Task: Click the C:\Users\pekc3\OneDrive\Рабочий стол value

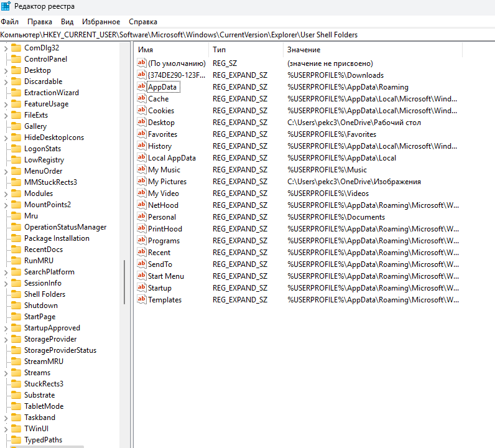Action: [354, 123]
